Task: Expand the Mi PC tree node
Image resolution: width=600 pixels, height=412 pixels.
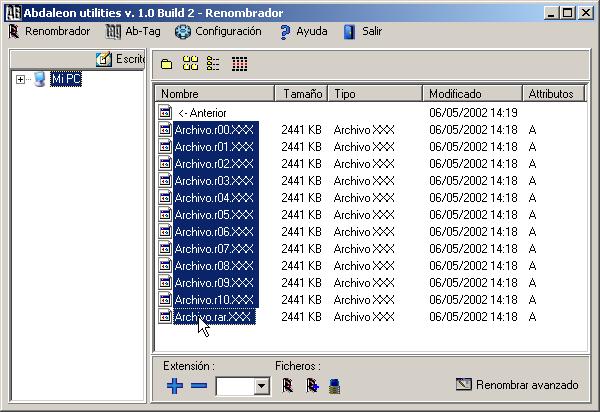Action: click(20, 79)
